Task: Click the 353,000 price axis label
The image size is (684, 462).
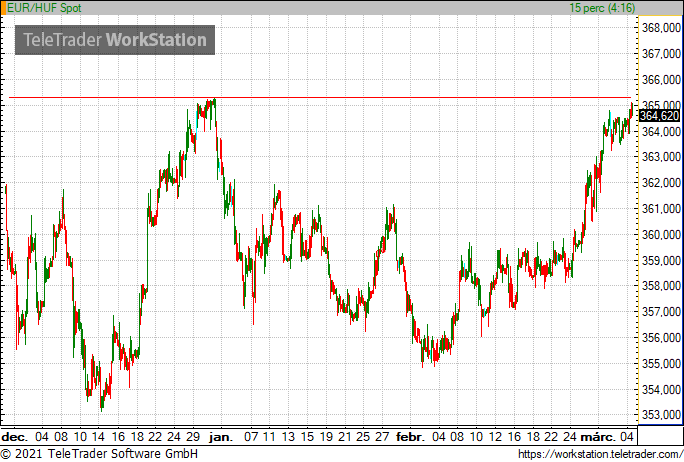Action: coord(661,414)
